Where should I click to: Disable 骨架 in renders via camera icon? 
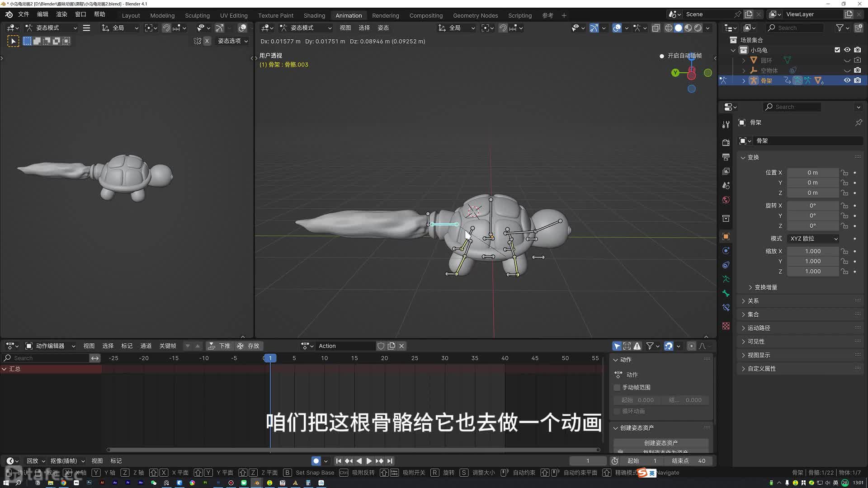(858, 80)
